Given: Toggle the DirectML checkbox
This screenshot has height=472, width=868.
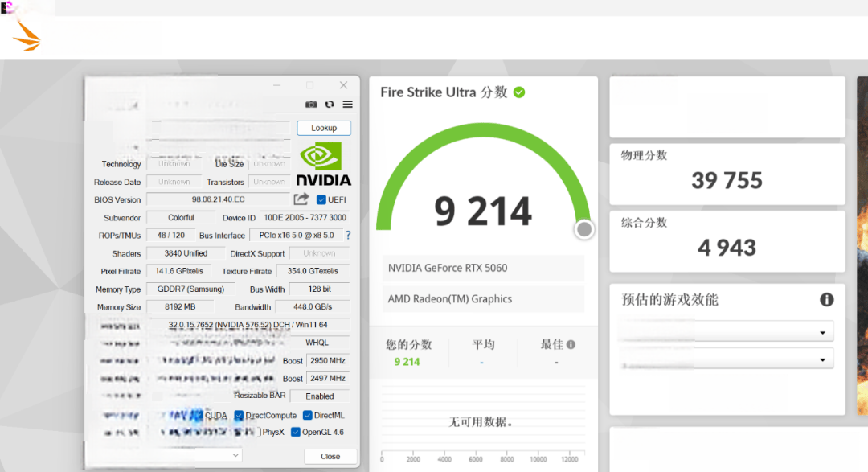Looking at the screenshot, I should point(308,416).
